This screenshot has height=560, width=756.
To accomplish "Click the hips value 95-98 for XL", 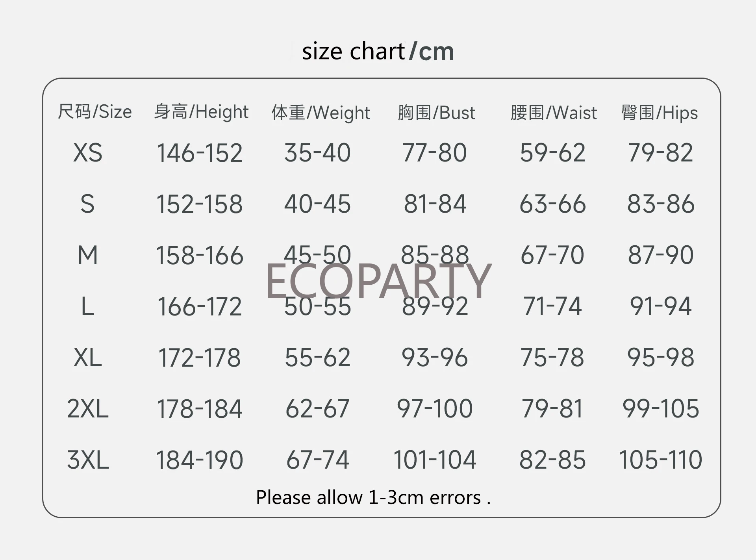I will (660, 358).
